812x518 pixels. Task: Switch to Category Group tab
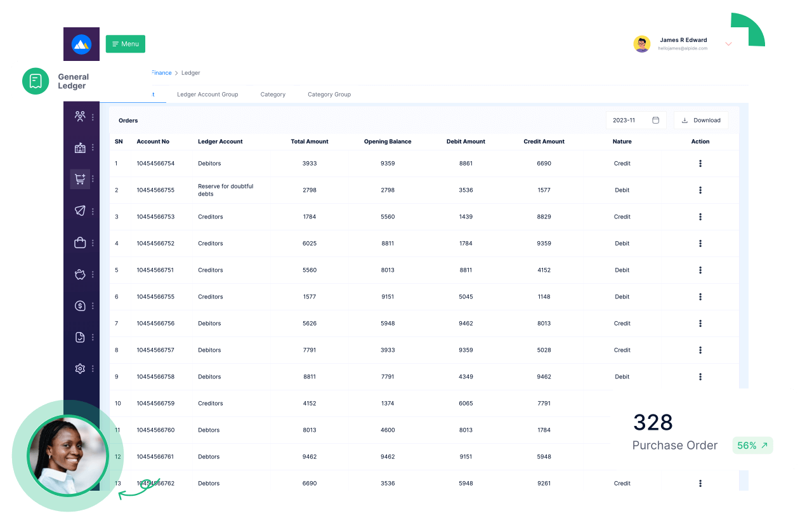329,95
